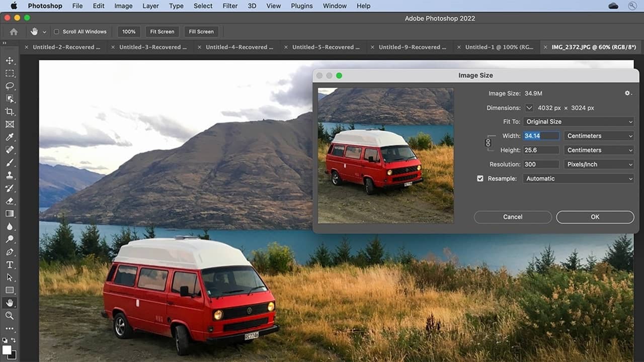Image resolution: width=644 pixels, height=362 pixels.
Task: Choose the Horizontal Type tool
Action: tap(10, 264)
